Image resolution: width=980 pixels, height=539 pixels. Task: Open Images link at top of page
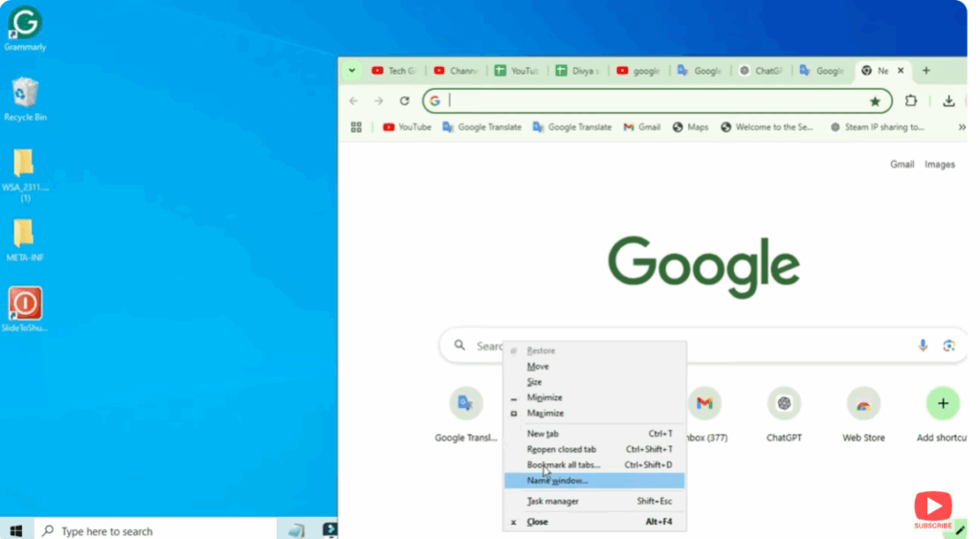tap(940, 165)
